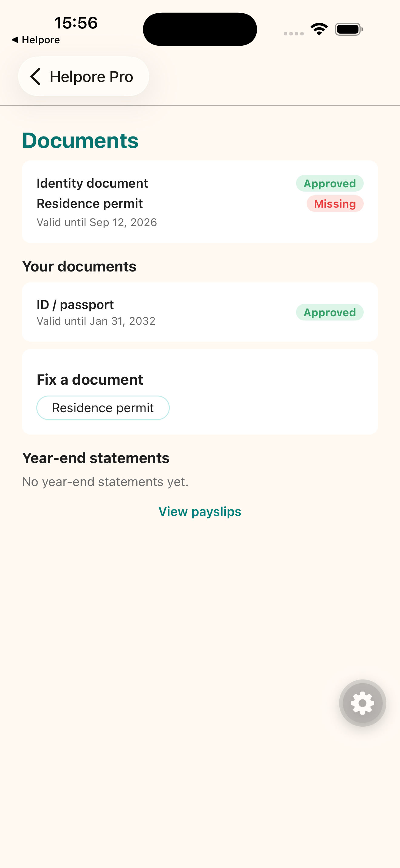This screenshot has width=400, height=868.
Task: Tap the Year-end statements heading
Action: 96,458
